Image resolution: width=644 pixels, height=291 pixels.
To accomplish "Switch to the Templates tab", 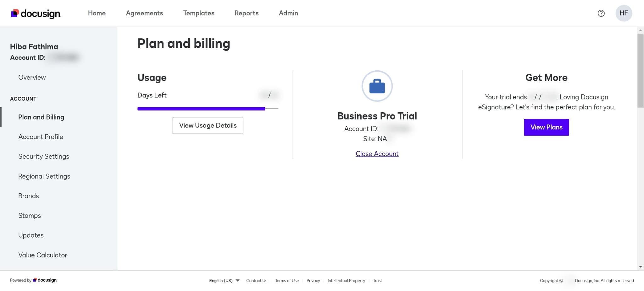I will tap(199, 13).
